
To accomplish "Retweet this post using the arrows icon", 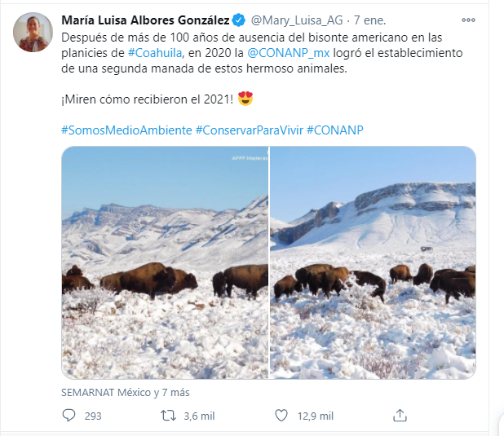I will tap(169, 416).
